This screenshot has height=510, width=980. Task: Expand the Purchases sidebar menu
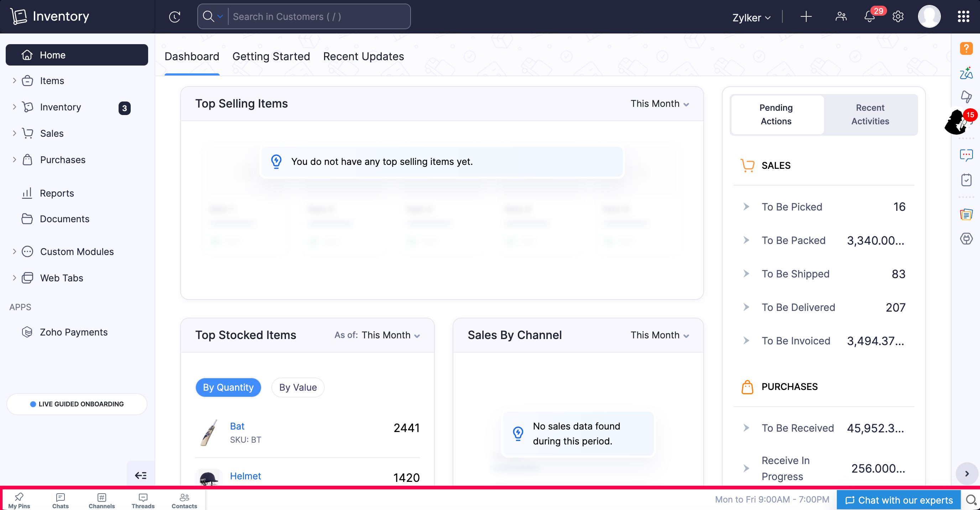(x=63, y=160)
